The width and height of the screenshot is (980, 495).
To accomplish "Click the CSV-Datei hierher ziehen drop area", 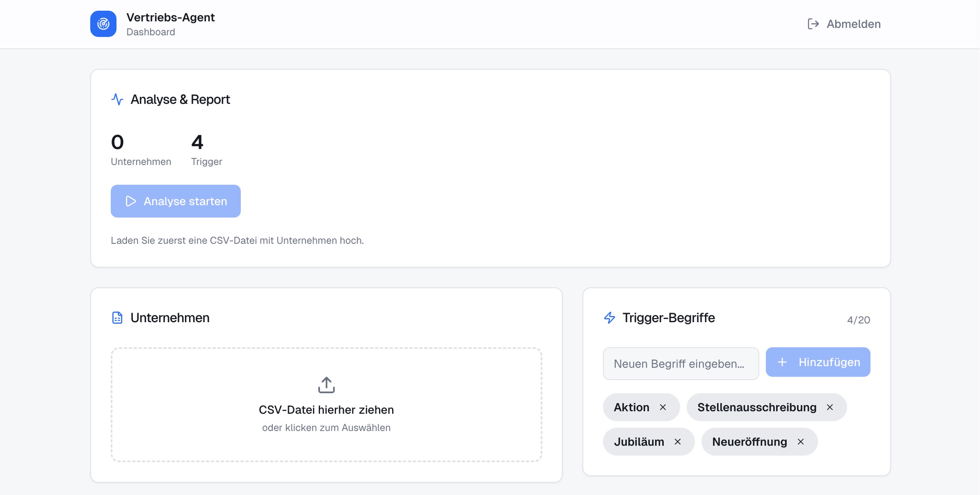I will pos(326,410).
